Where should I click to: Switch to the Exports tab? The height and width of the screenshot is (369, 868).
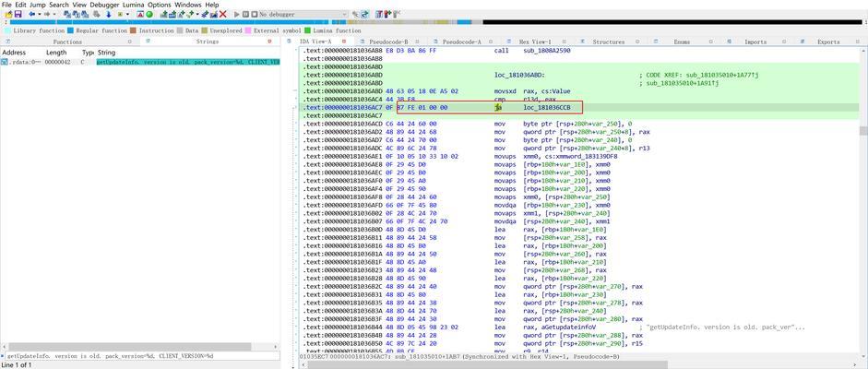(x=828, y=42)
